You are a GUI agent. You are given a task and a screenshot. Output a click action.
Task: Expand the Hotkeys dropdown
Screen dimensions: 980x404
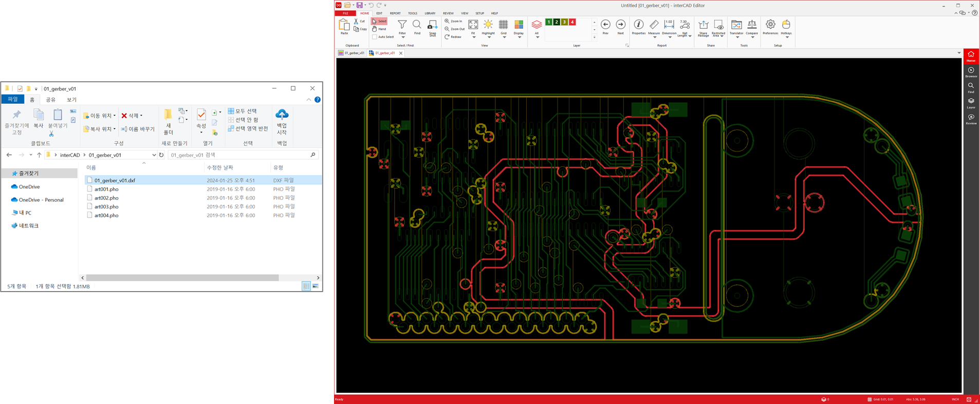pyautogui.click(x=786, y=37)
